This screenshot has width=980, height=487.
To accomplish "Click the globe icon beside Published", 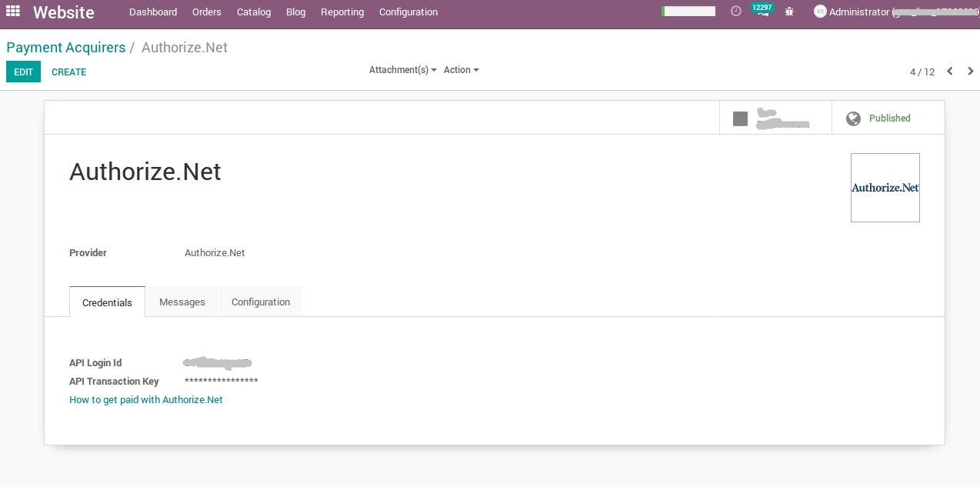I will click(853, 118).
